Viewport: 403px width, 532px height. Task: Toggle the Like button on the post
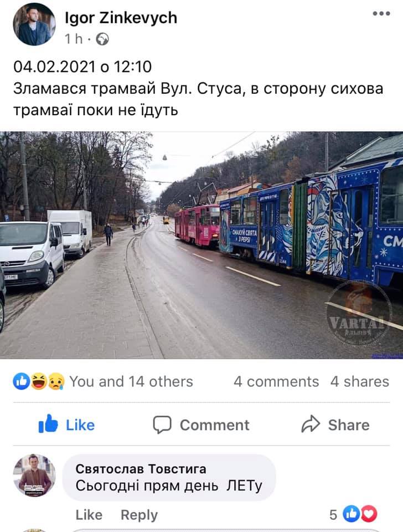[x=67, y=424]
